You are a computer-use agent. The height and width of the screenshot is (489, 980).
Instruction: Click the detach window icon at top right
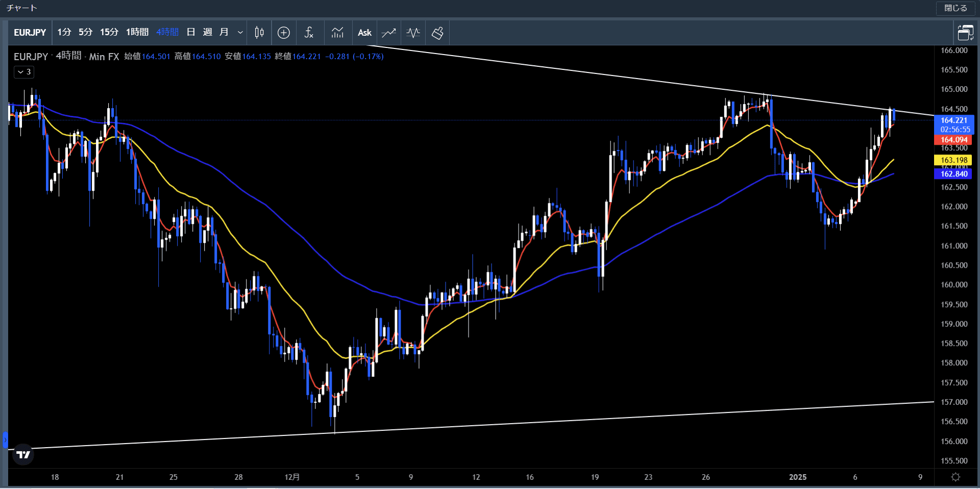[965, 33]
